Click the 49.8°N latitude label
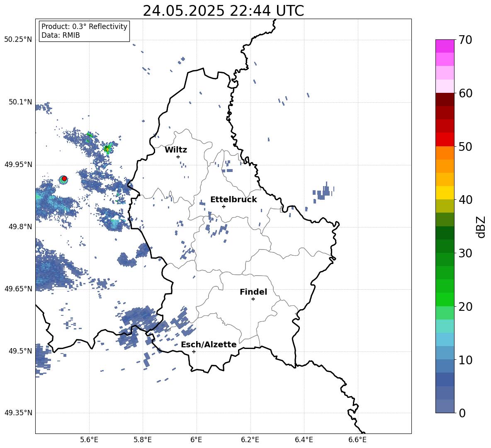This screenshot has width=491, height=448. click(20, 227)
